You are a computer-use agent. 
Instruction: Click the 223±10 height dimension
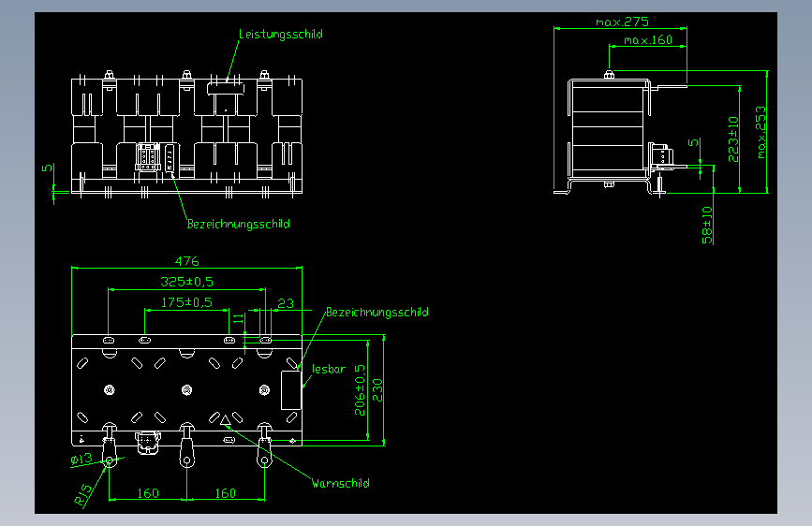click(733, 139)
